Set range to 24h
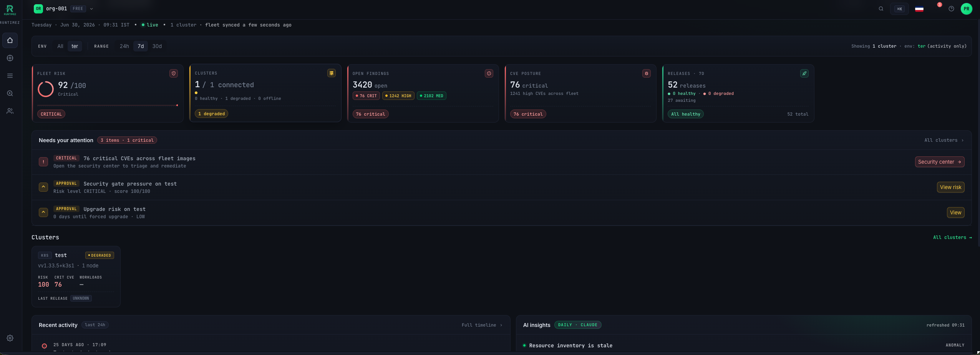Image resolution: width=980 pixels, height=355 pixels. [x=124, y=46]
